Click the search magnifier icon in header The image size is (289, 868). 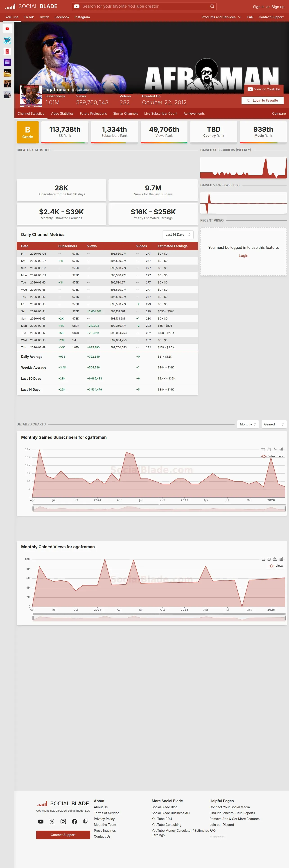[x=212, y=6]
